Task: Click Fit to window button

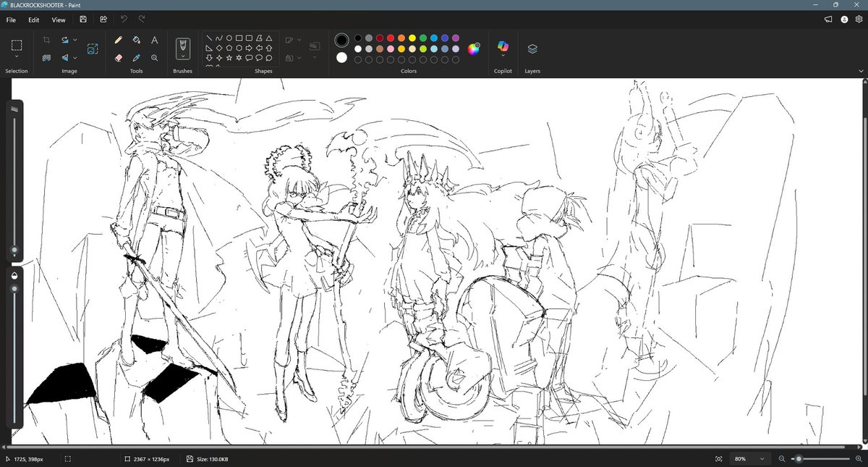Action: 718,459
